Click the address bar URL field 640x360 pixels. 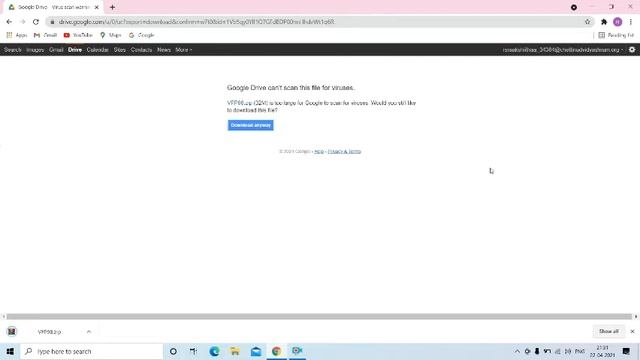[x=318, y=22]
